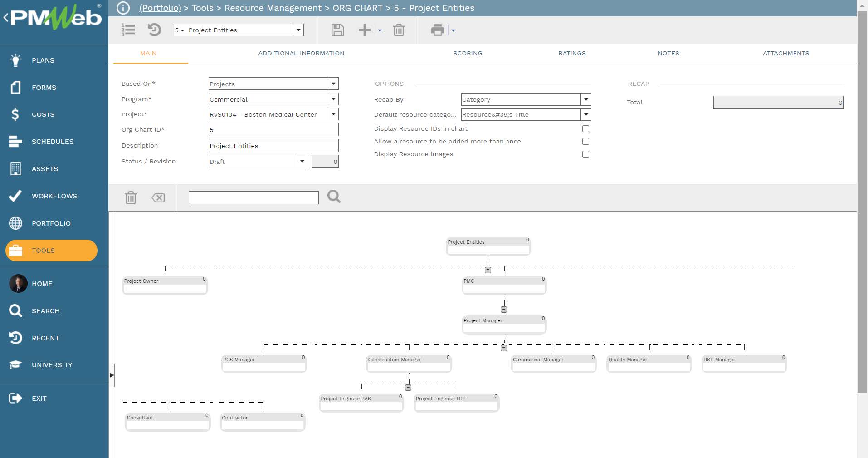Open the Portfolio breadcrumb link
Screen dimensions: 868x458
click(160, 8)
